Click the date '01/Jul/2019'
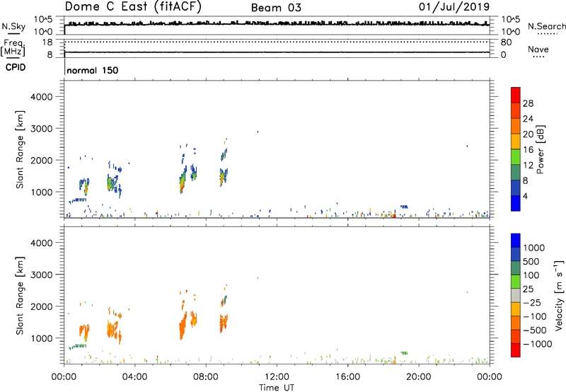Image resolution: width=566 pixels, height=392 pixels. click(x=454, y=7)
